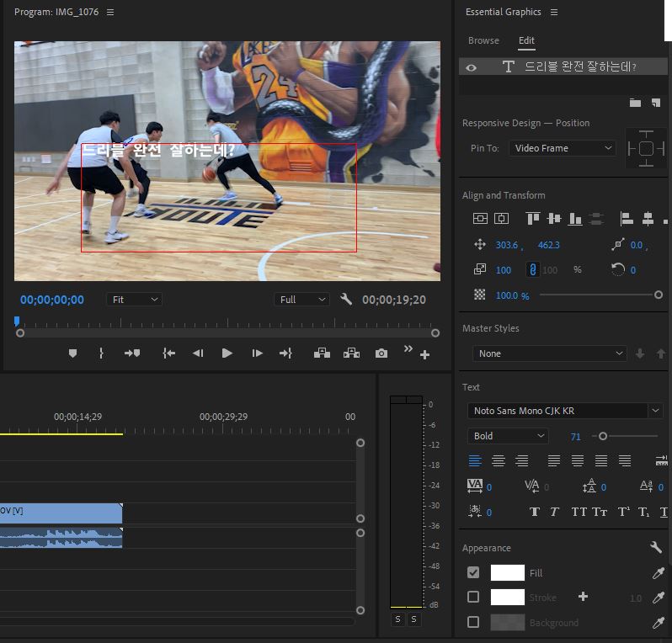This screenshot has width=672, height=643.
Task: Open the Button Editor plus icon
Action: (x=424, y=355)
